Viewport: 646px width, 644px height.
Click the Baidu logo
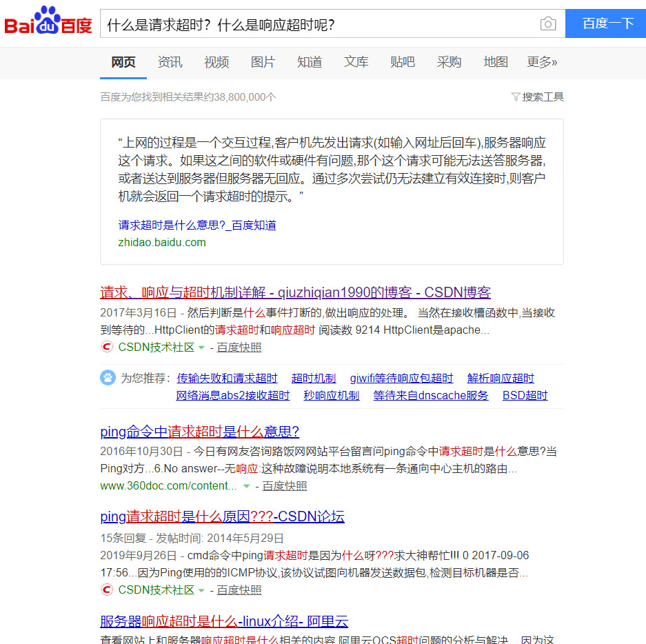[48, 21]
